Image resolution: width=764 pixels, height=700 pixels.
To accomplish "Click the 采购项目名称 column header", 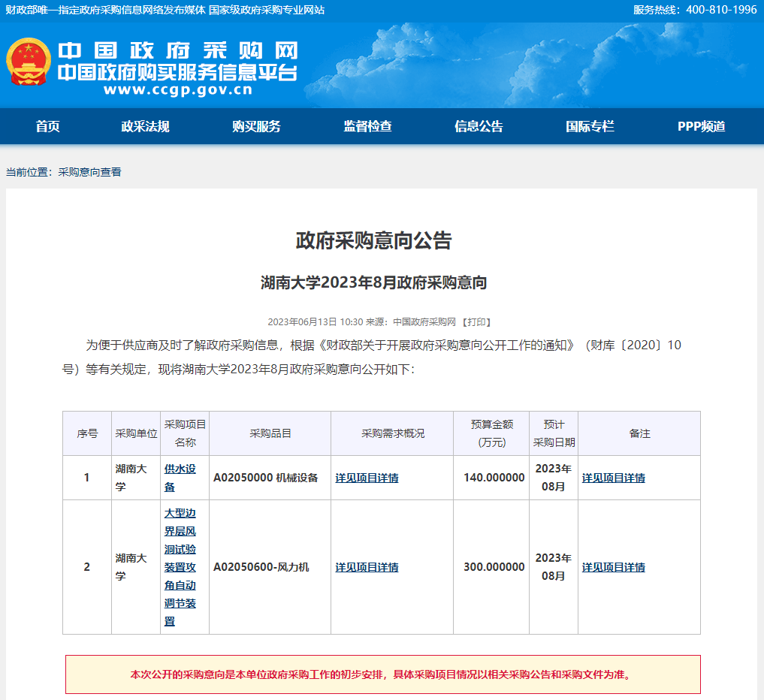I will point(185,433).
